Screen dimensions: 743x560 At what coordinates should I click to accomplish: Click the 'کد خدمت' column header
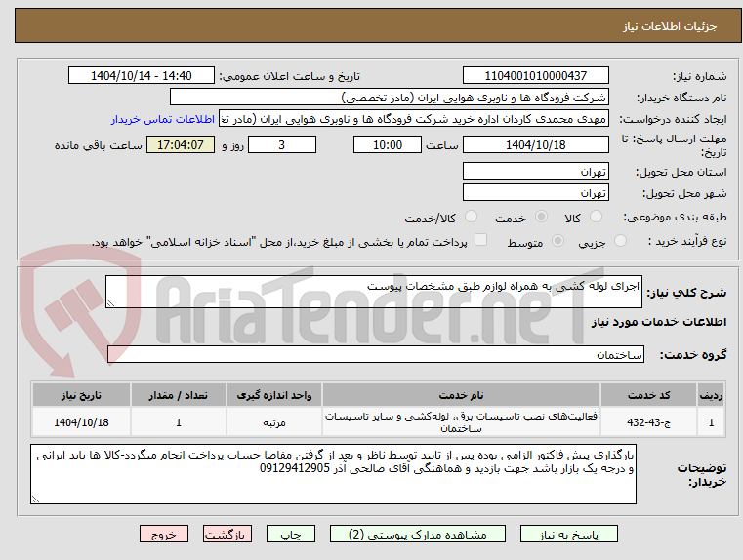pos(648,395)
